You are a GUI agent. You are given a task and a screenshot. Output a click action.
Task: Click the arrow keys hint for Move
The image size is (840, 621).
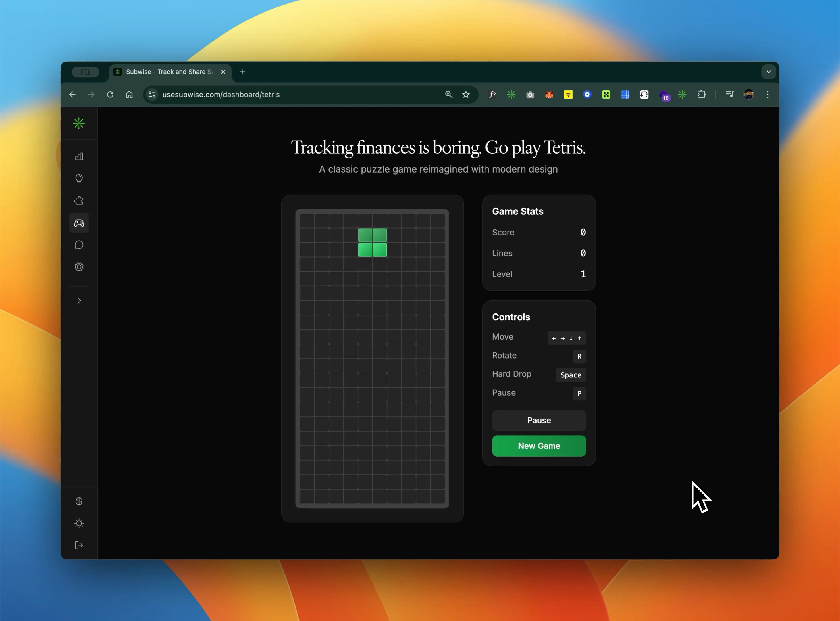(567, 338)
